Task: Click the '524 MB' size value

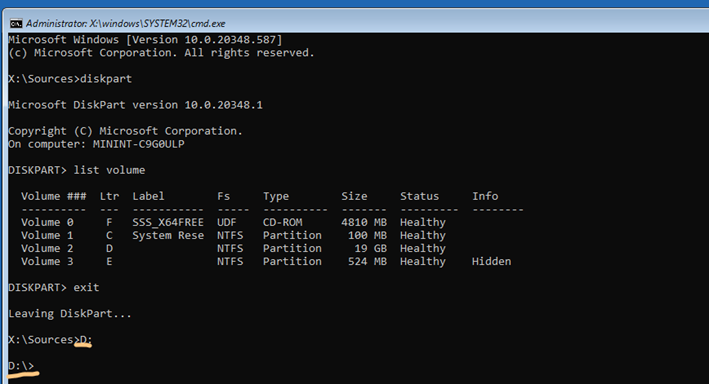Action: point(367,261)
